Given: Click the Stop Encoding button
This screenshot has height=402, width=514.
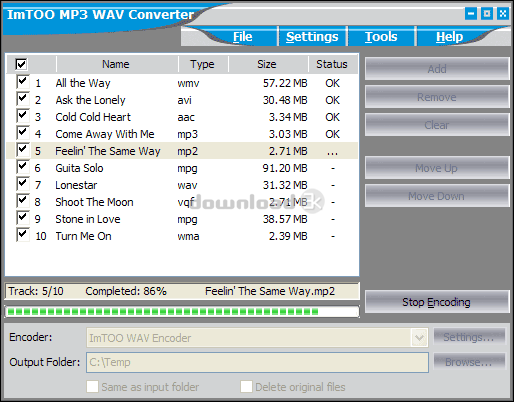Looking at the screenshot, I should coord(437,302).
